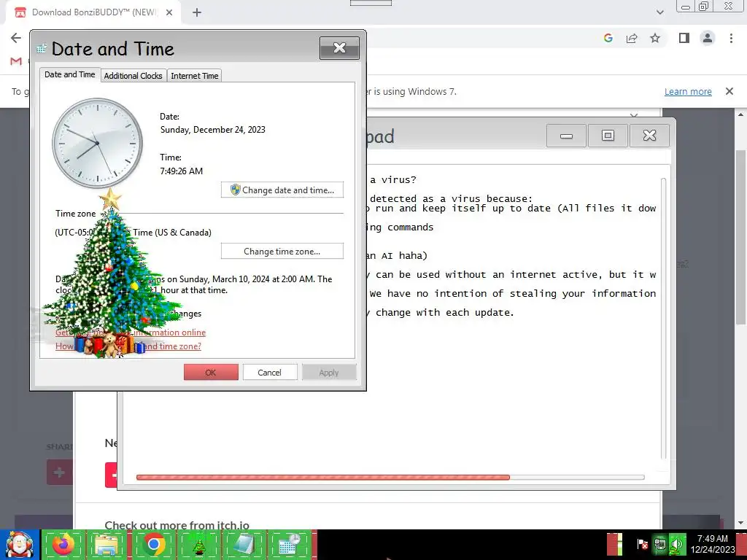Viewport: 747px width, 560px height.
Task: Switch to the Internet Time tab
Action: coord(194,76)
